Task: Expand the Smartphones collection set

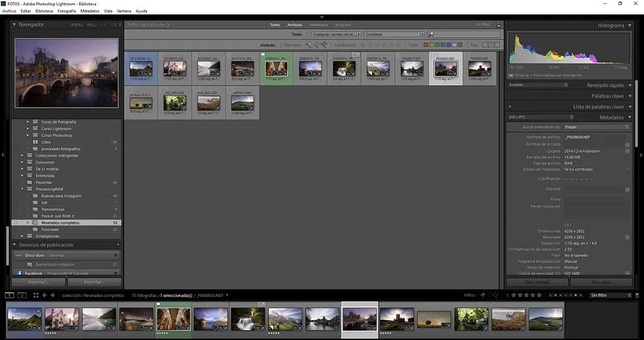Action: pos(22,236)
